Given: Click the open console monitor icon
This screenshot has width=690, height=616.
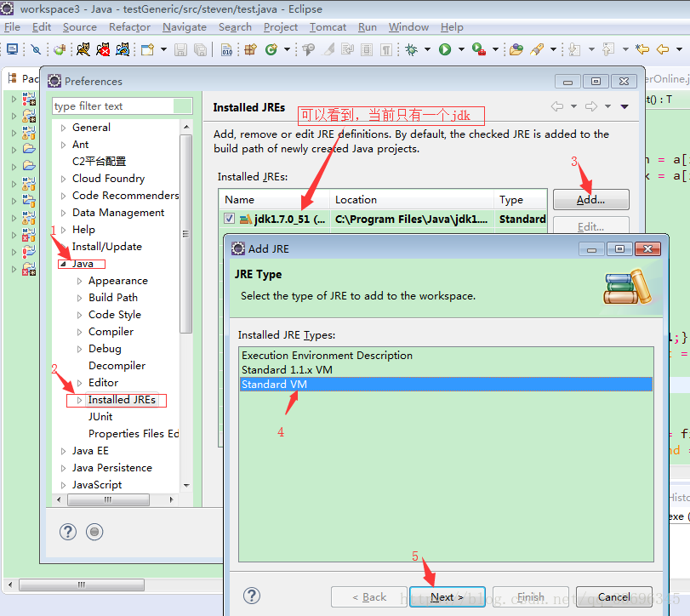Looking at the screenshot, I should (12, 49).
